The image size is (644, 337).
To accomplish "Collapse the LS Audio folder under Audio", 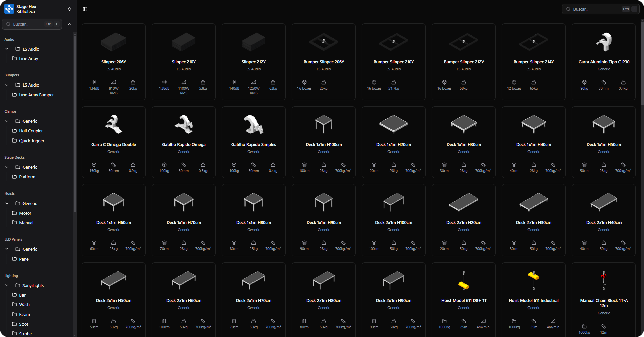I will point(7,49).
